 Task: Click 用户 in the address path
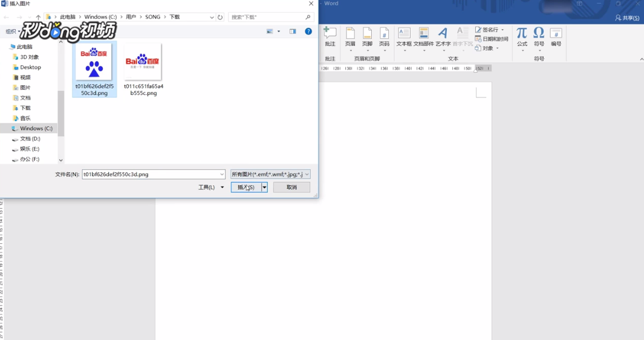click(x=131, y=17)
